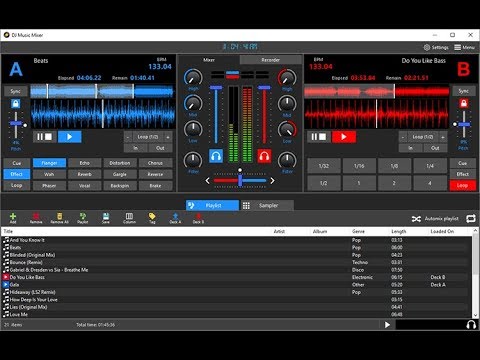This screenshot has height=360, width=480.
Task: Move crossfader left with the left arrow
Action: pos(207,181)
